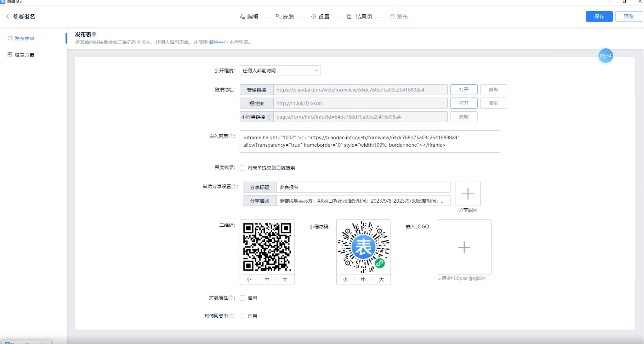The height and width of the screenshot is (344, 644).
Task: Copy the 短链接 short link
Action: [493, 103]
